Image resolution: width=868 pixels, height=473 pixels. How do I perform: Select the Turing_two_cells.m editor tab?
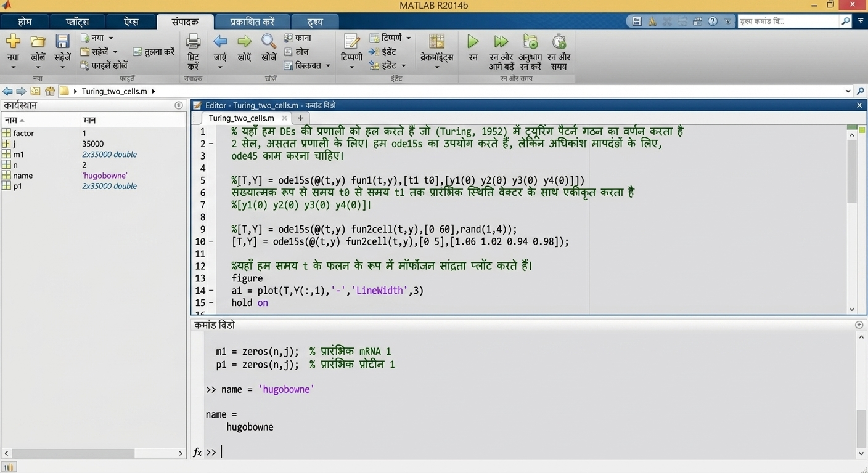point(241,118)
